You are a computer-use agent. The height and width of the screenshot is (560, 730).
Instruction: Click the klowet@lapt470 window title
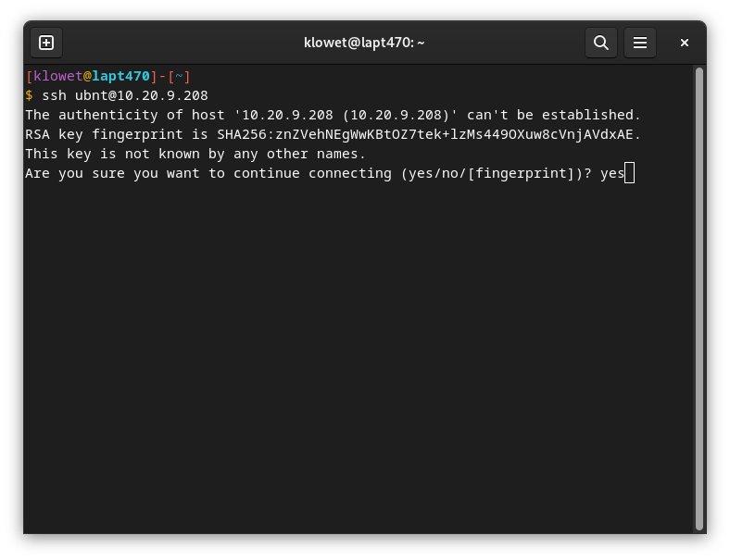coord(364,43)
